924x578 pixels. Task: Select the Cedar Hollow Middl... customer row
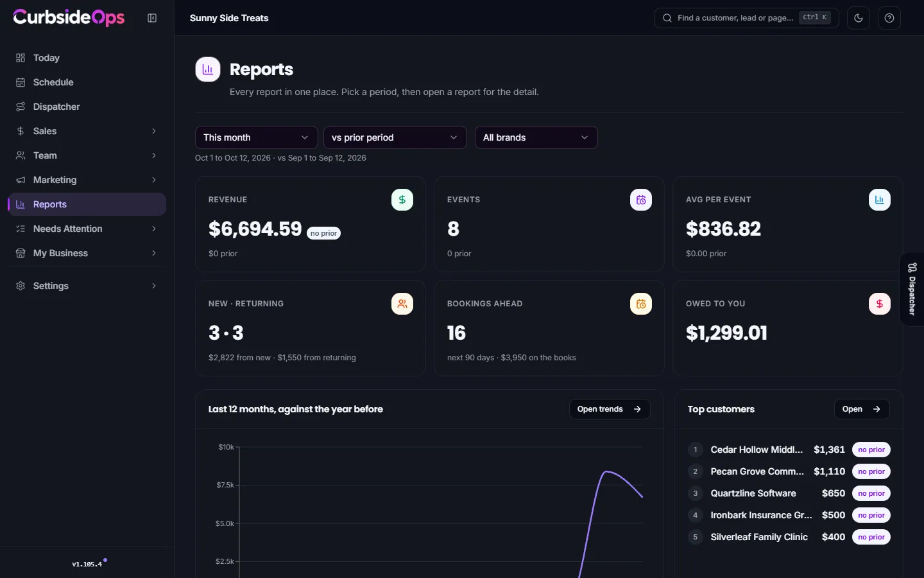(x=789, y=450)
